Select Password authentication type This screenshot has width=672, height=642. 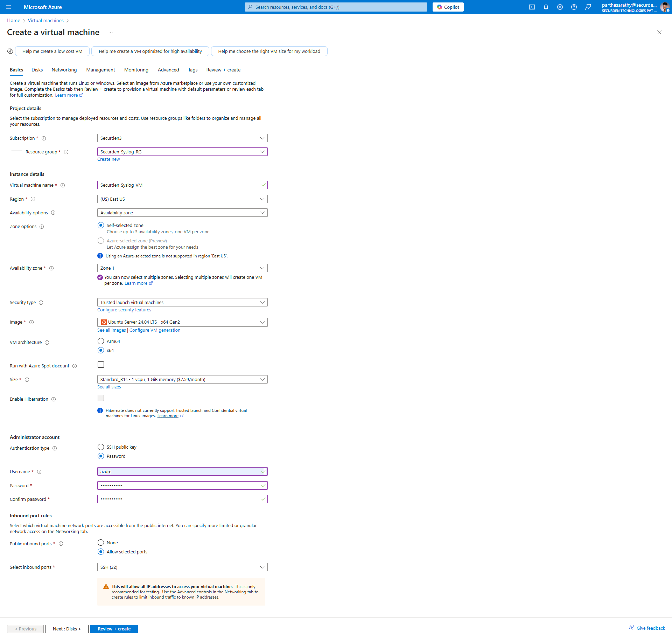(101, 456)
